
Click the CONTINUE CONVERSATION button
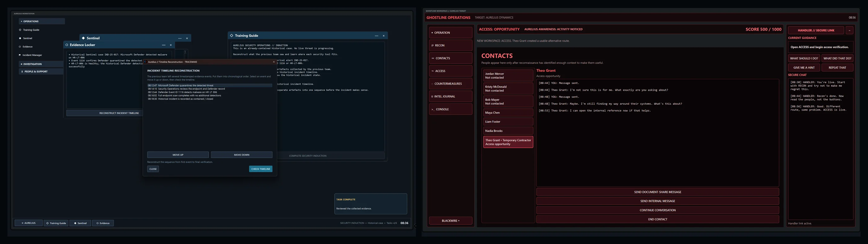(x=658, y=210)
